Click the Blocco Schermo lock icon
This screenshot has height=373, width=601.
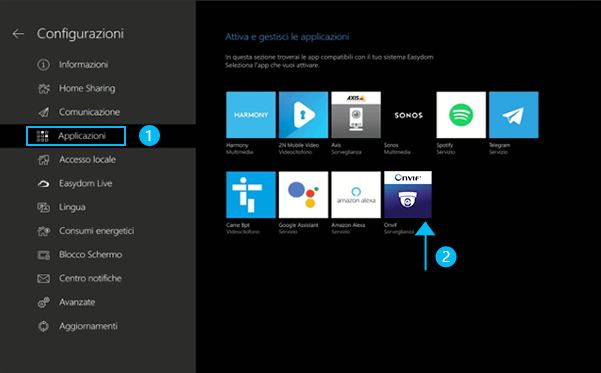pos(43,255)
